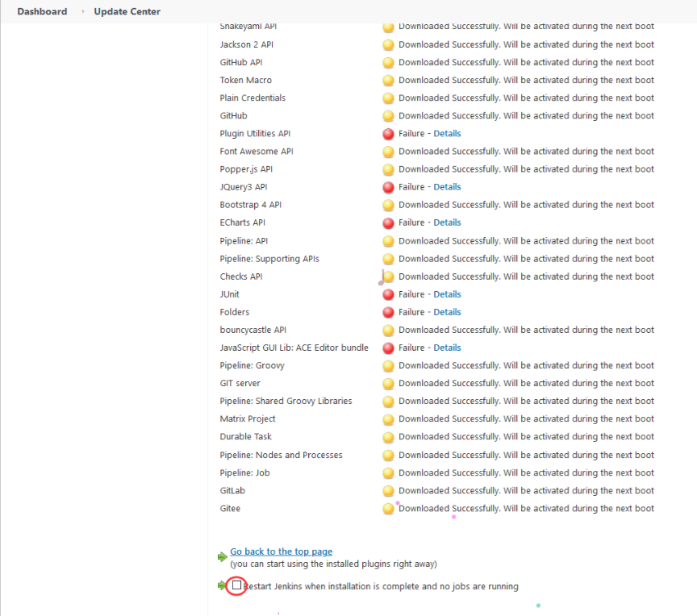Click the Pipeline: Supporting APIs plugin name
Image resolution: width=697 pixels, height=616 pixels.
tap(269, 259)
